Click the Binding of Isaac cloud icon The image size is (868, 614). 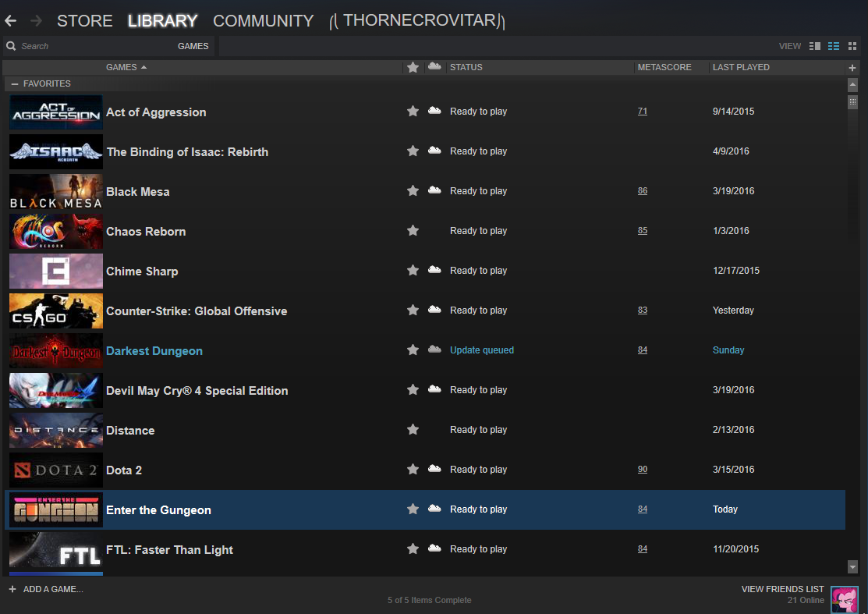coord(434,151)
